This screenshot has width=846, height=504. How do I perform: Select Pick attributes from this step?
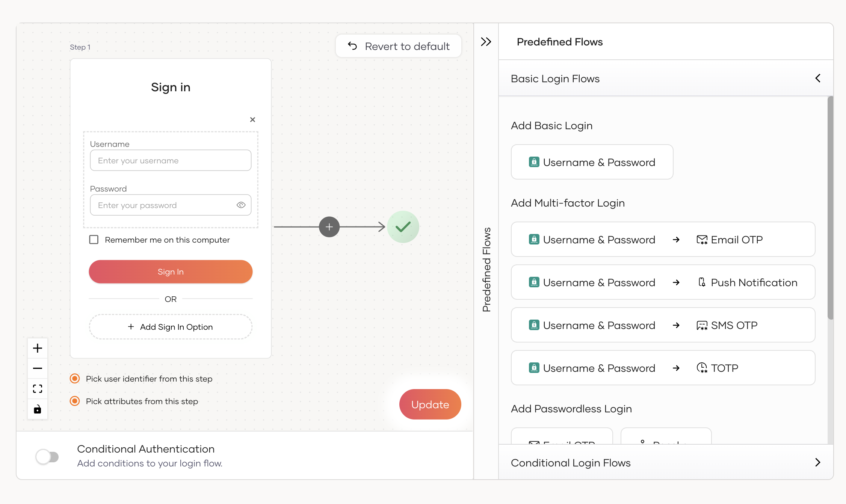click(x=75, y=401)
